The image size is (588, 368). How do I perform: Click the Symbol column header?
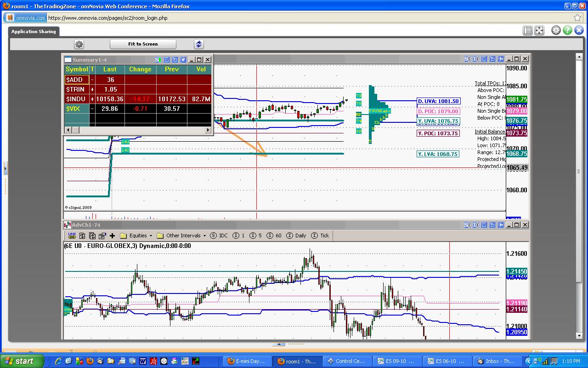(77, 69)
